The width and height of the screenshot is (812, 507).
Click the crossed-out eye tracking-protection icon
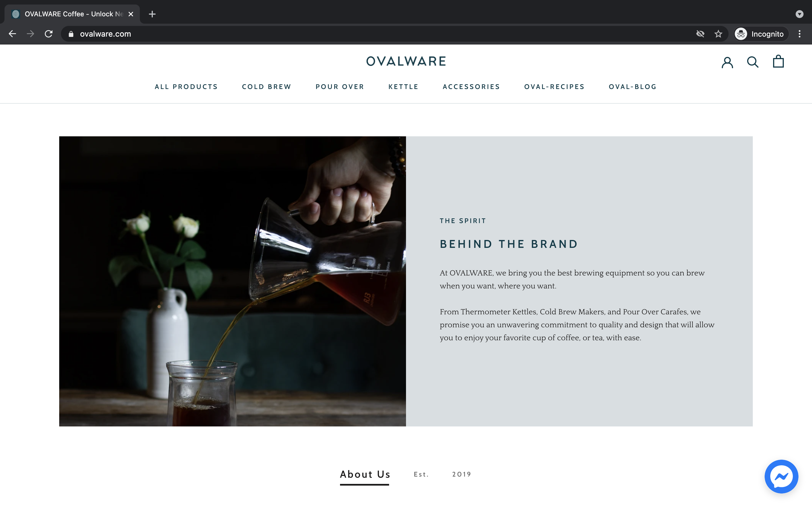coord(700,34)
